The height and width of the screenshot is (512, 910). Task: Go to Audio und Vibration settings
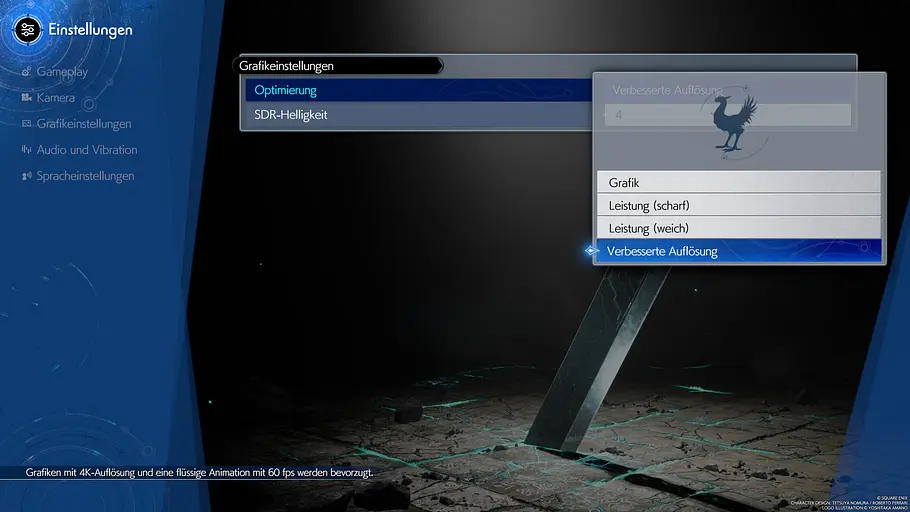pos(87,150)
